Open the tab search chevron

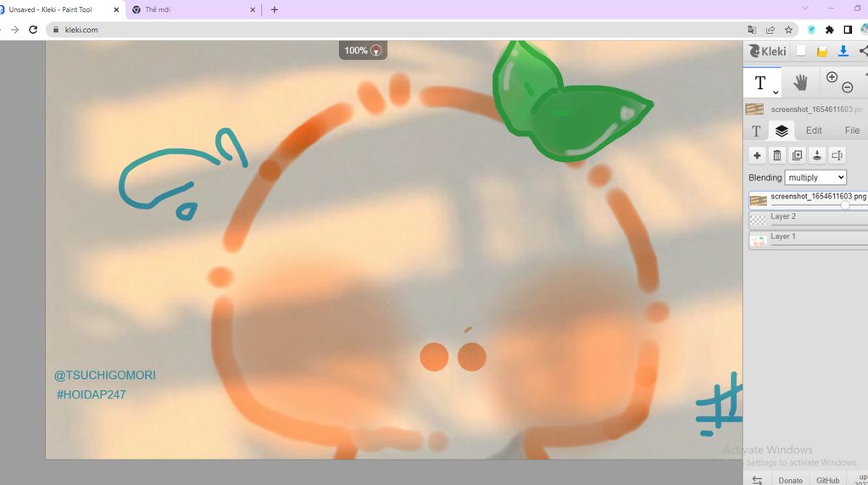(805, 8)
